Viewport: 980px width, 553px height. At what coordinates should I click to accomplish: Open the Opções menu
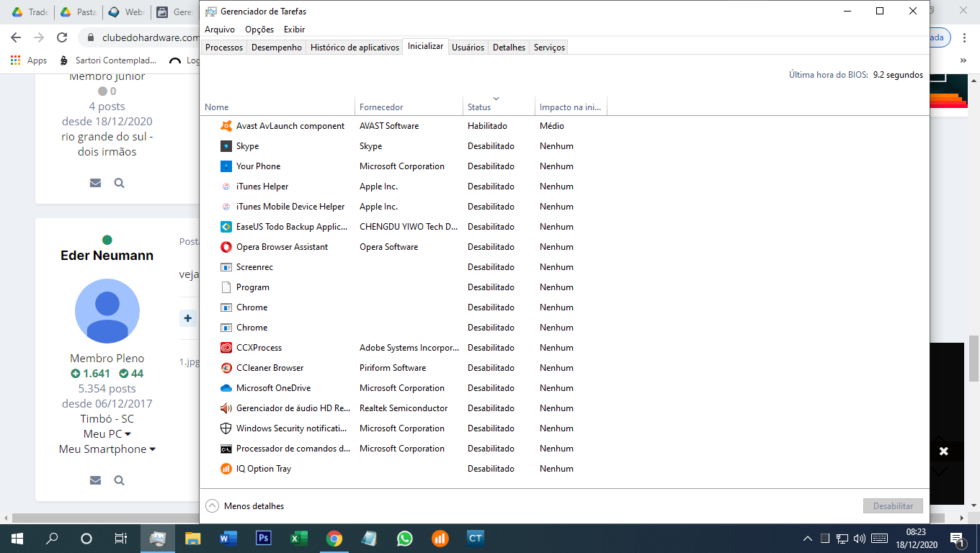click(x=259, y=30)
